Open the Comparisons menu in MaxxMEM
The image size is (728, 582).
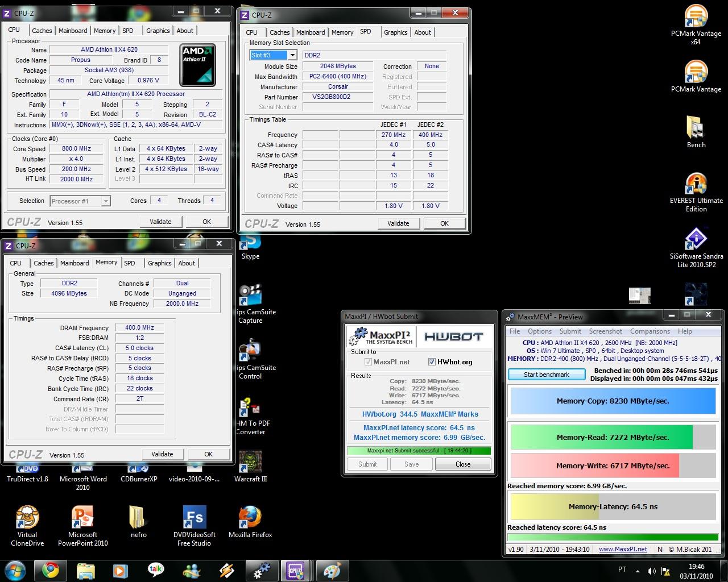point(650,331)
